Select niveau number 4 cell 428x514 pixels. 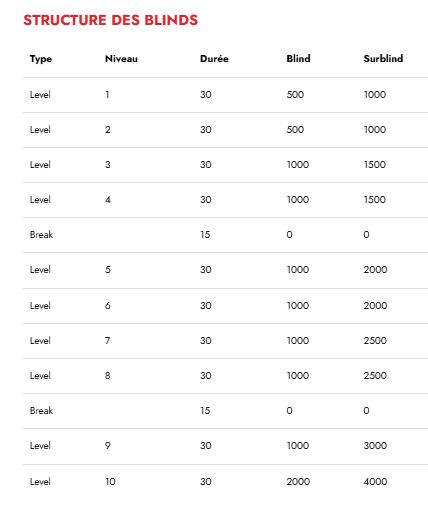coord(108,200)
